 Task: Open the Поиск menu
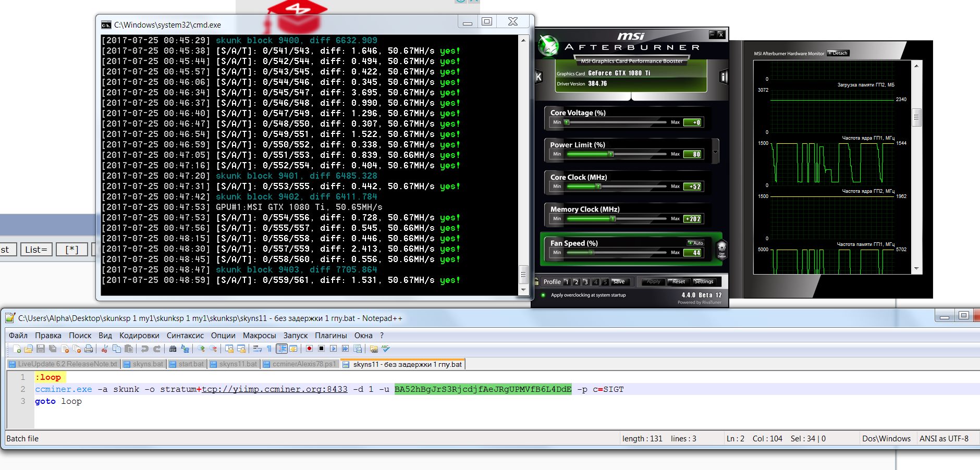click(x=80, y=336)
